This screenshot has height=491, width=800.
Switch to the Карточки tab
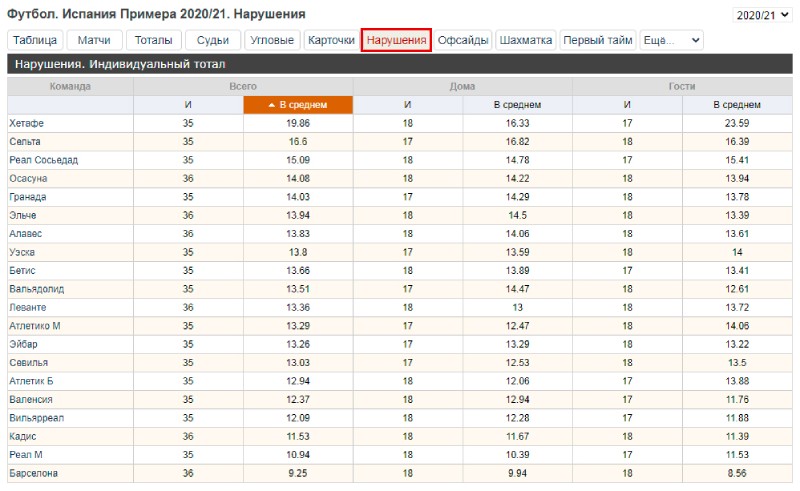pos(331,40)
